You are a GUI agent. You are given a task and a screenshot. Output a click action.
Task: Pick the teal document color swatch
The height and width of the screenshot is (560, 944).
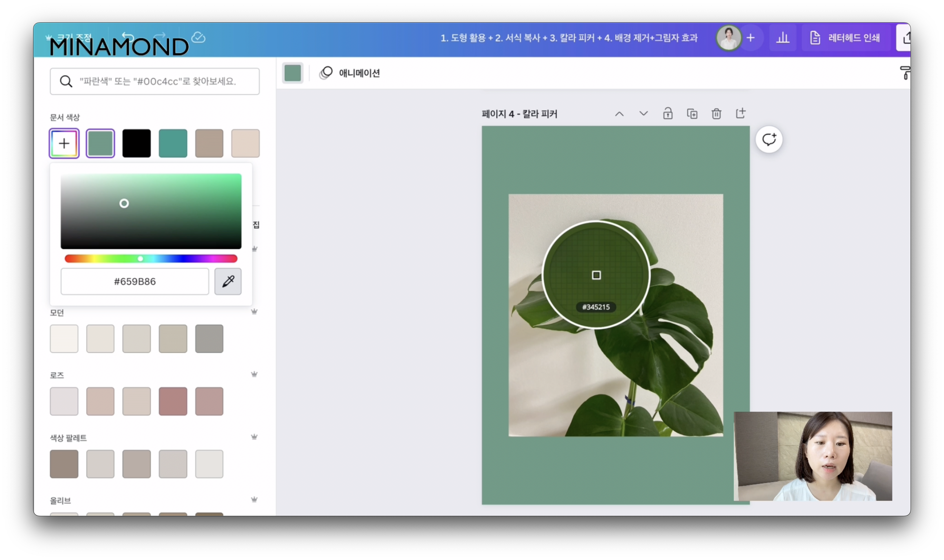coord(173,143)
